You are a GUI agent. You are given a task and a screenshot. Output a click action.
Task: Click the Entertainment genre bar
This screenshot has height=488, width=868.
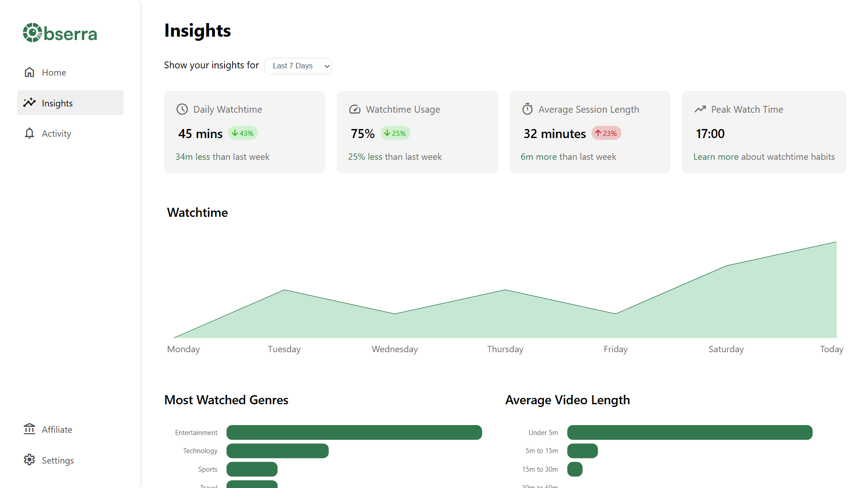[x=354, y=432]
